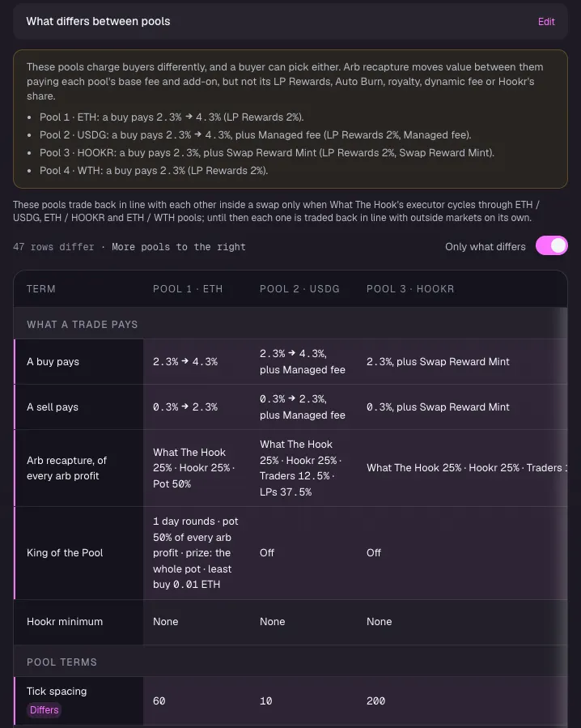Click tick spacing value 60
This screenshot has width=581, height=728.
(159, 701)
